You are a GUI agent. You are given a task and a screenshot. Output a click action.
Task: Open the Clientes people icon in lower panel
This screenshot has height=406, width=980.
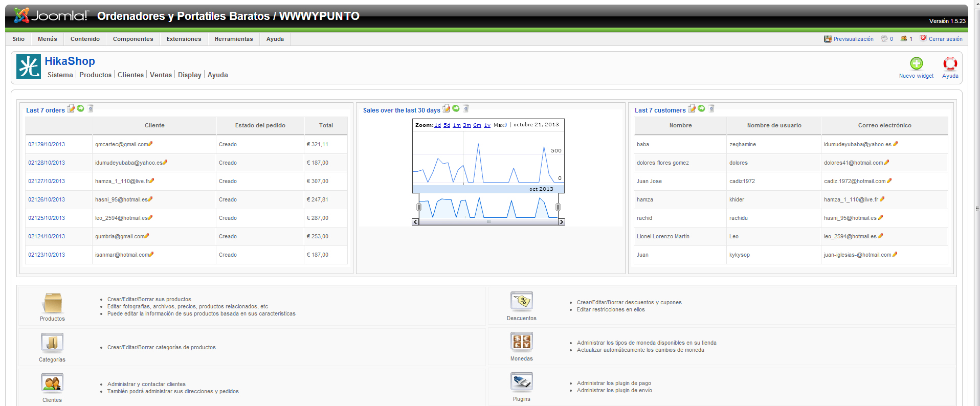tap(52, 383)
